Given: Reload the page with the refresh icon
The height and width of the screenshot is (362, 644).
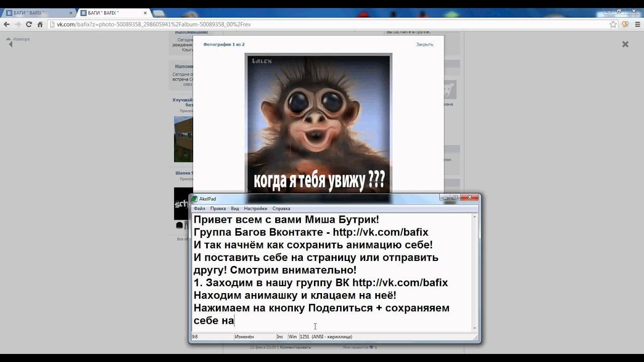Looking at the screenshot, I should point(29,24).
